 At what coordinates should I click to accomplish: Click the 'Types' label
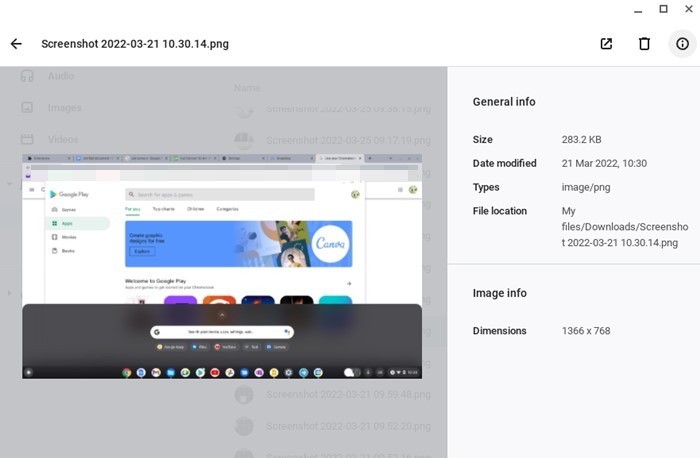486,187
